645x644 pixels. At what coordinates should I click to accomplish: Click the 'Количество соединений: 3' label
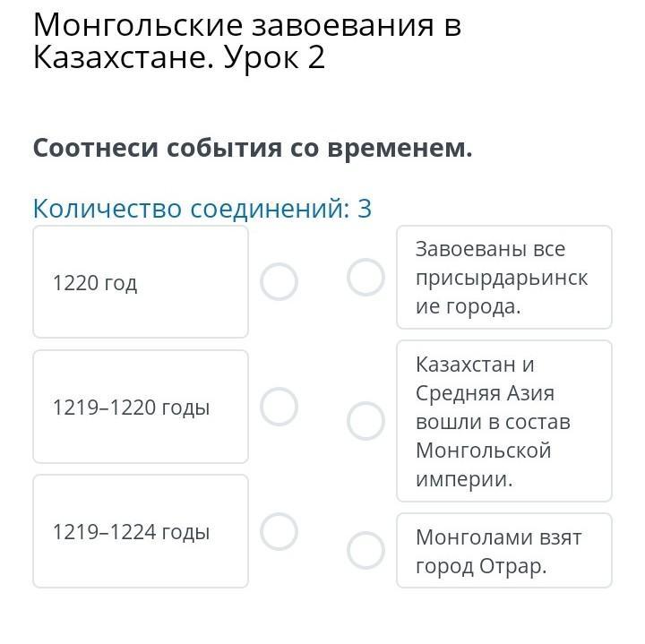[202, 209]
